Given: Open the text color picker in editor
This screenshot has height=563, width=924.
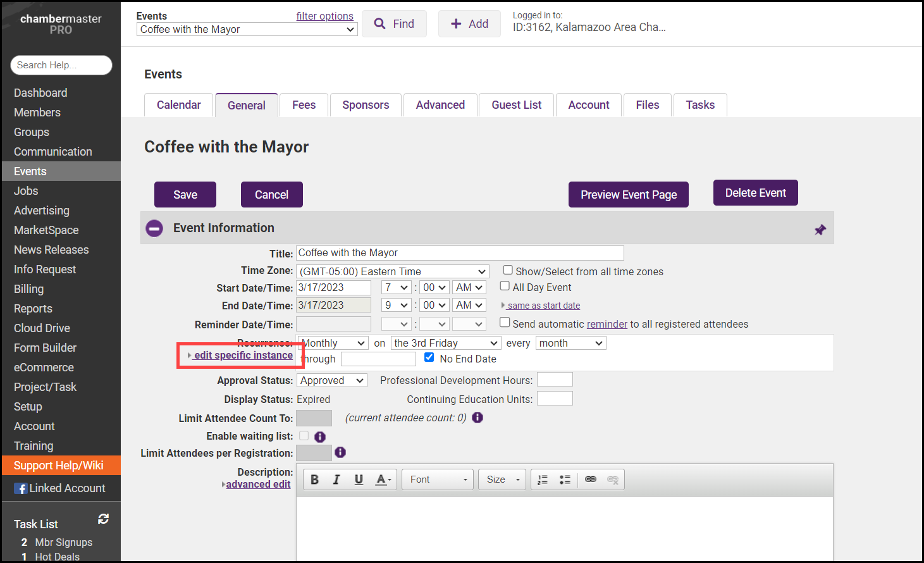Looking at the screenshot, I should coord(383,479).
